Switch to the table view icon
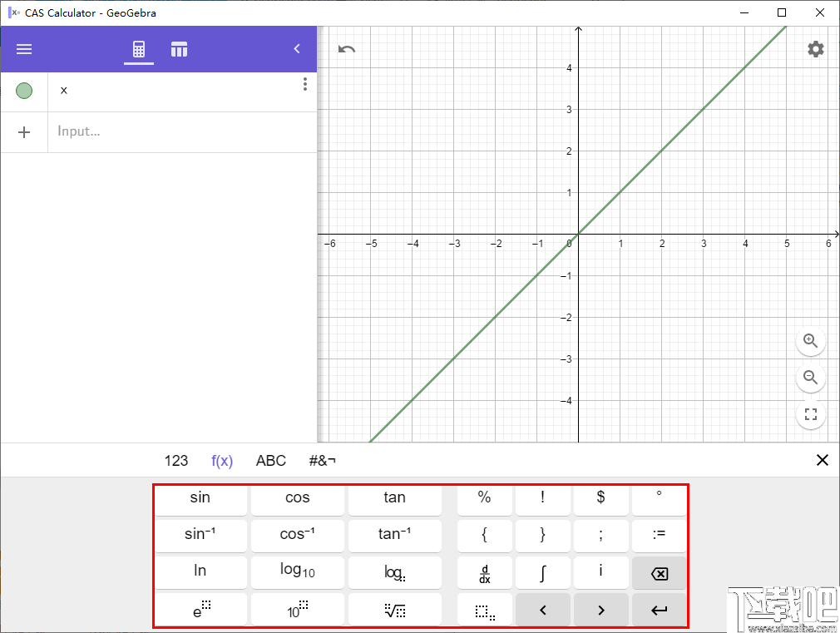 tap(179, 48)
